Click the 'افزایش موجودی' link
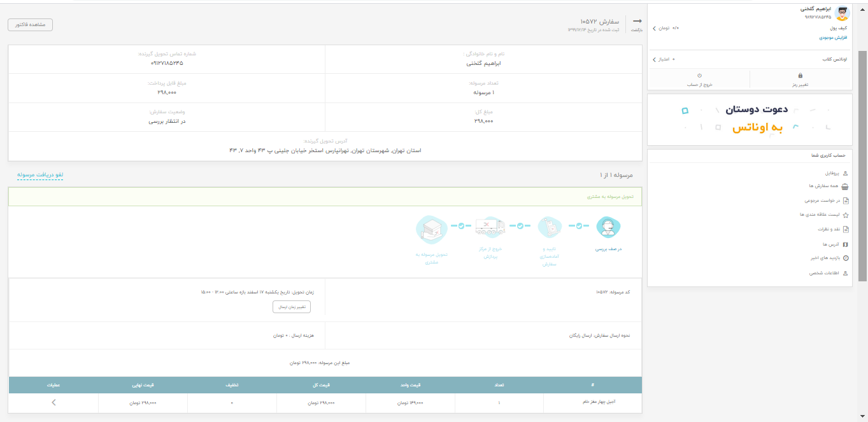 [833, 38]
